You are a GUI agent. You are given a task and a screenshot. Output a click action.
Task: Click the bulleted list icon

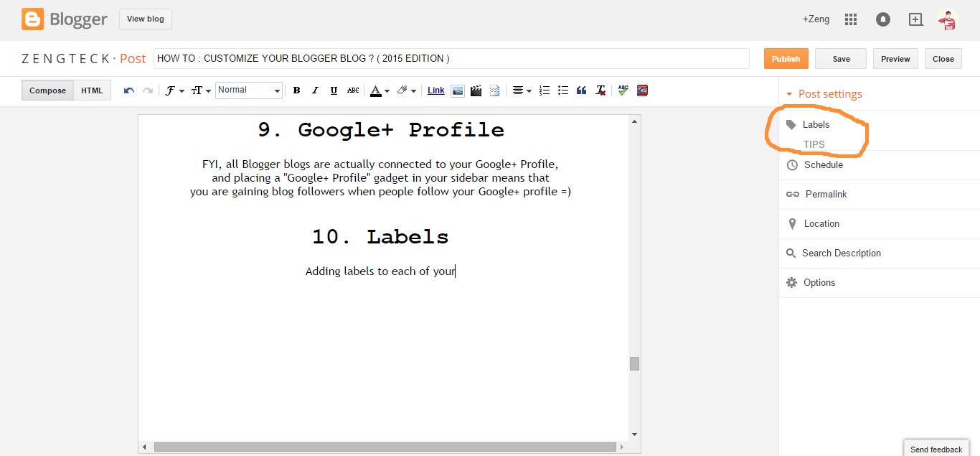point(563,90)
